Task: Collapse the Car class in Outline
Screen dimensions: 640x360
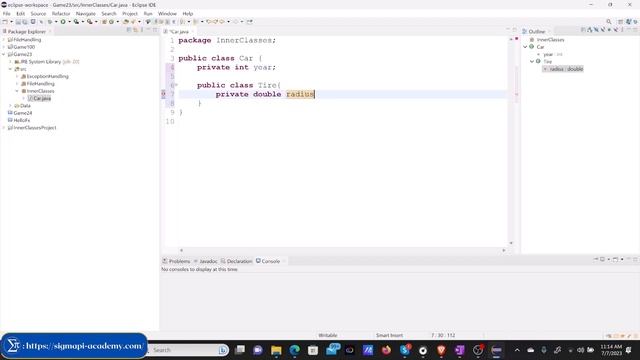Action: point(525,47)
